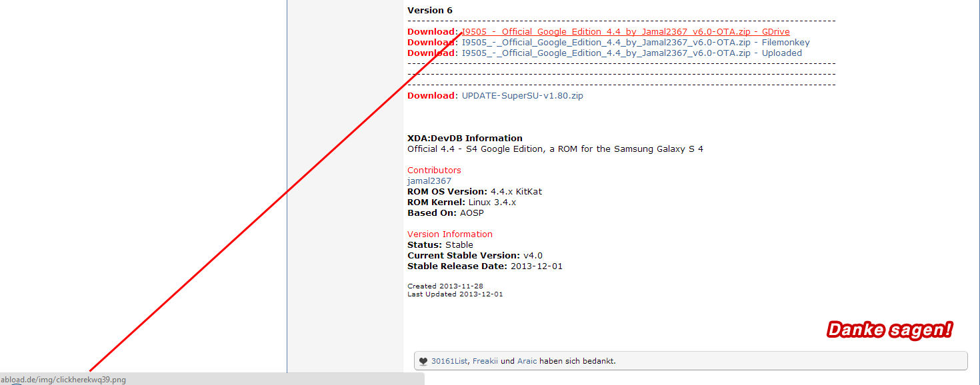The image size is (980, 385).
Task: Click the ROM Kernel Linux 3.4.x line
Action: pyautogui.click(x=462, y=202)
